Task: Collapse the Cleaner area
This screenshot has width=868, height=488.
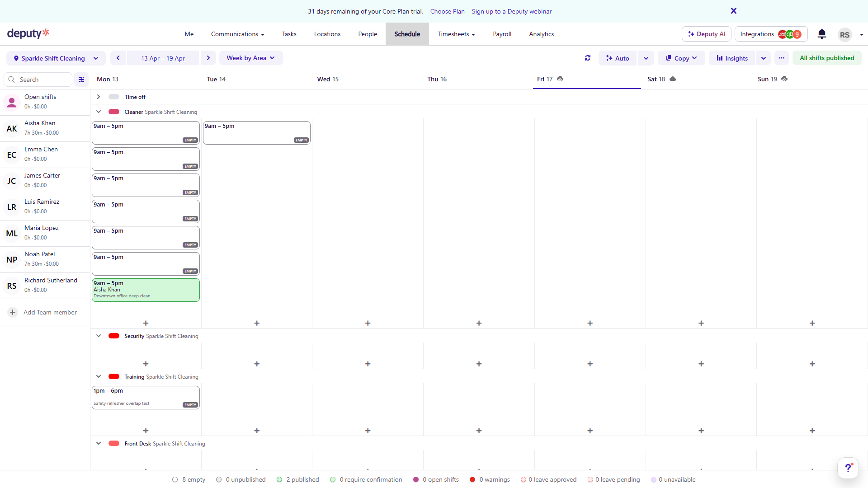Action: [98, 112]
